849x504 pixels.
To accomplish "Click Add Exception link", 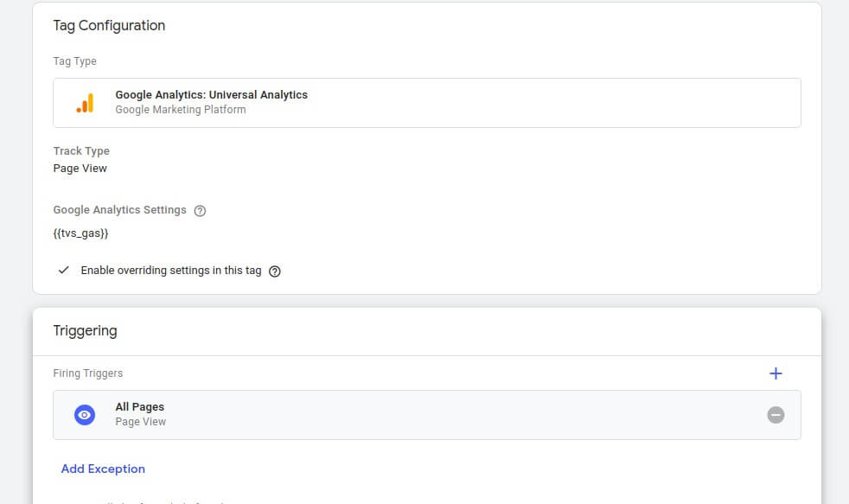I will (x=103, y=469).
